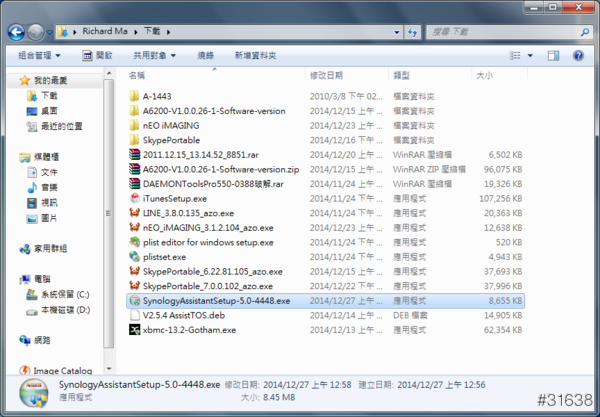
Task: Select plist editor for windows setup.exe icon
Action: point(134,242)
